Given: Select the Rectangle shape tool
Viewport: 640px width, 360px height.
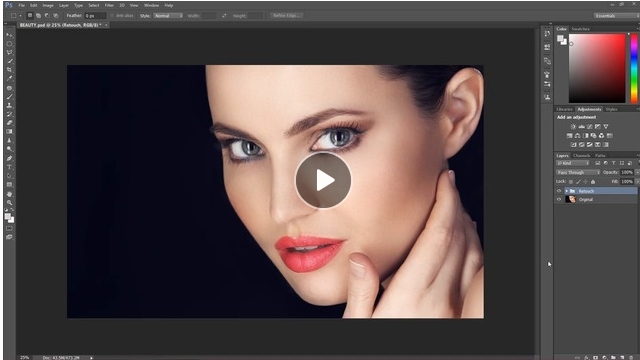Looking at the screenshot, I should [9, 184].
